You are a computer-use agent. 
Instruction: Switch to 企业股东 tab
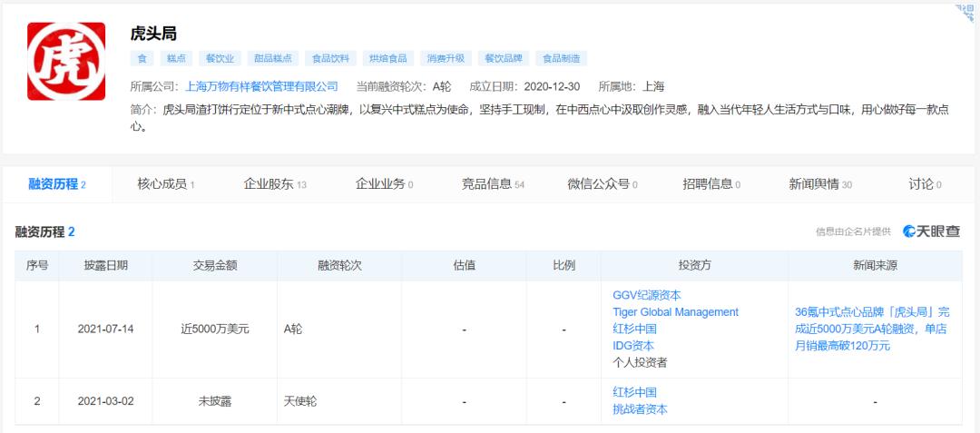274,184
